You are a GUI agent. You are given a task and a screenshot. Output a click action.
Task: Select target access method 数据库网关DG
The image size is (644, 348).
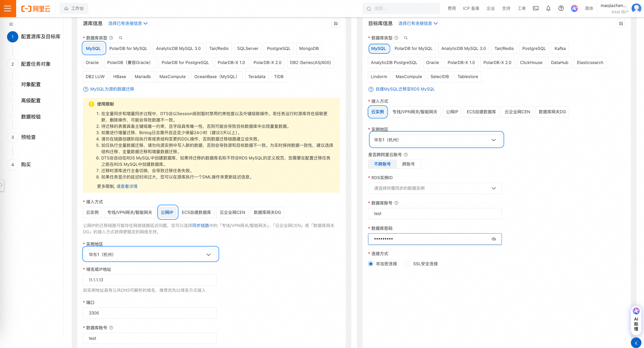click(x=552, y=112)
